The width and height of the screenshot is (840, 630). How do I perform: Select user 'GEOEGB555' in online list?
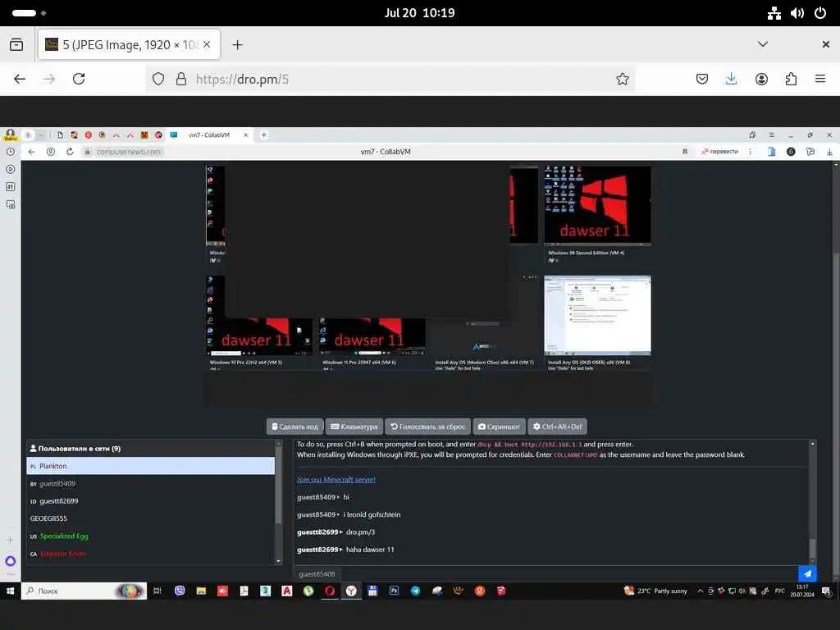click(151, 518)
